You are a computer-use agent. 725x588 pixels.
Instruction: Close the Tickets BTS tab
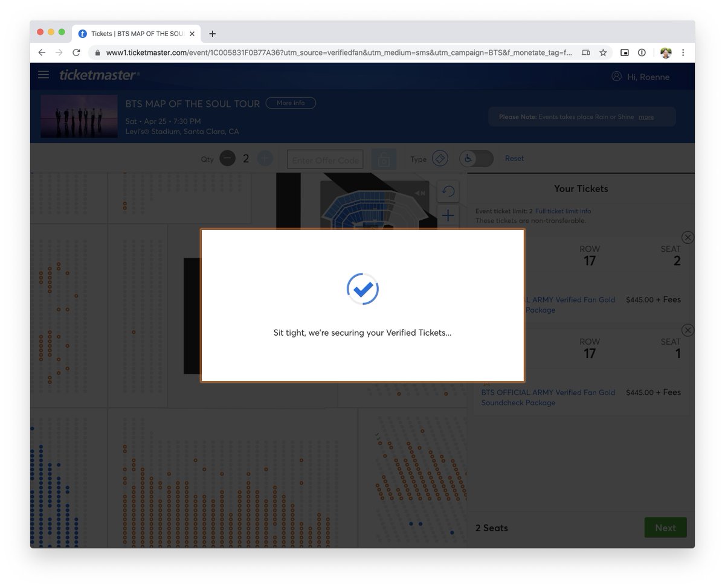point(192,34)
